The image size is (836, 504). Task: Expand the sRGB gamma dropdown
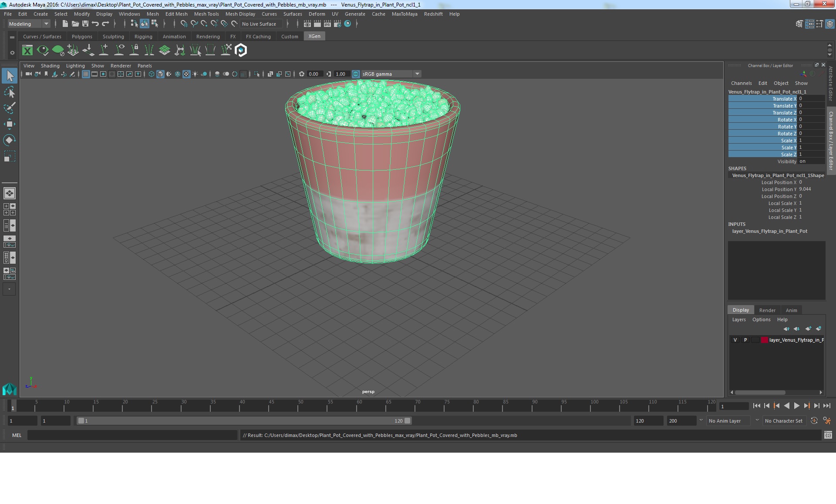(x=417, y=74)
